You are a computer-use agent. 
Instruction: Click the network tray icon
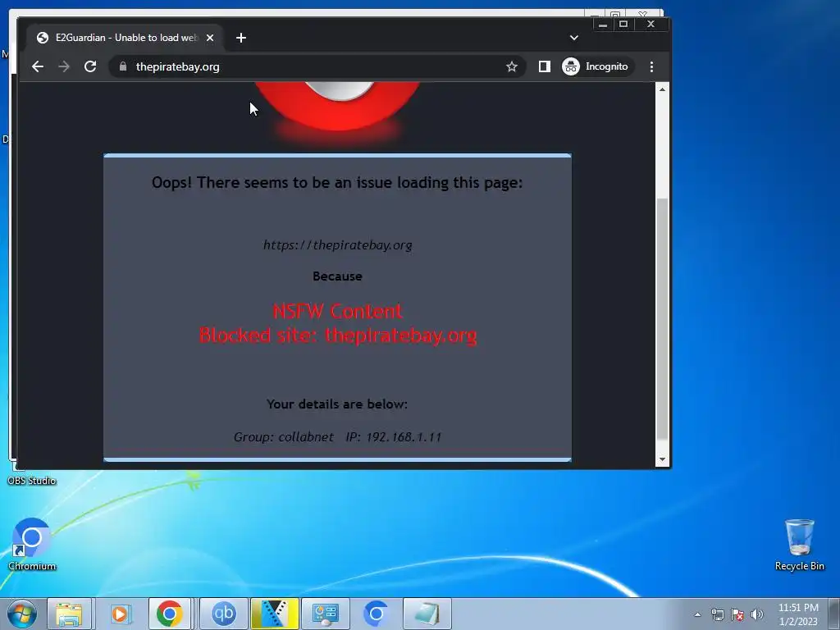coord(717,614)
